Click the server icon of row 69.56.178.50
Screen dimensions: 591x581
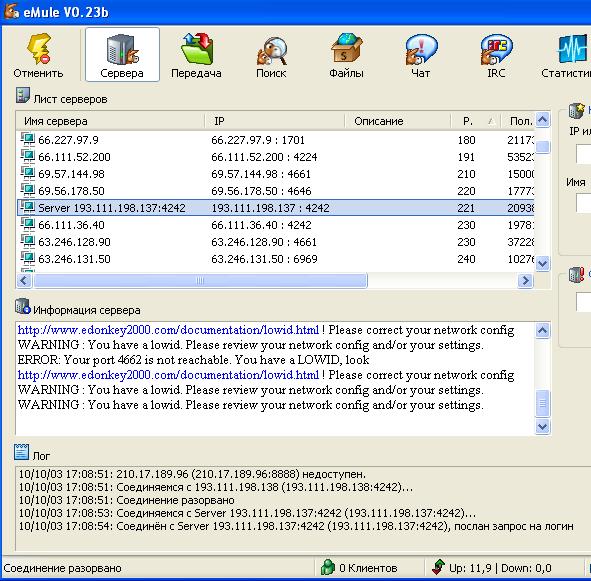28,190
